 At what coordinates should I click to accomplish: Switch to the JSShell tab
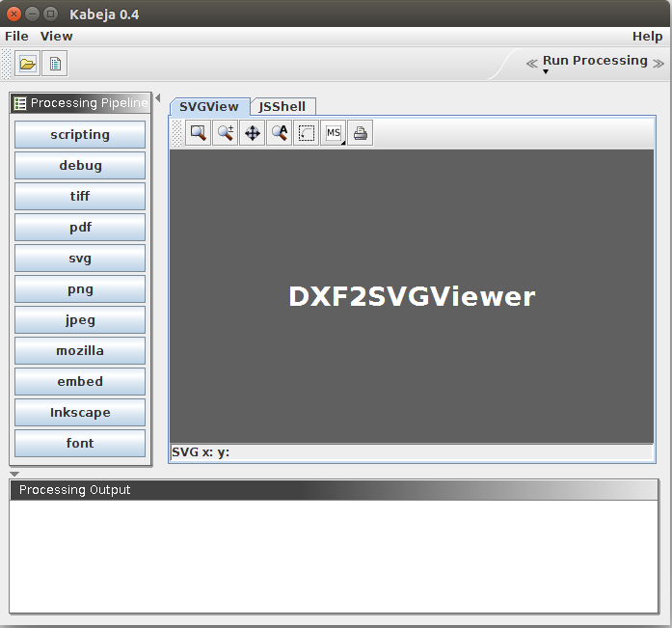point(282,106)
